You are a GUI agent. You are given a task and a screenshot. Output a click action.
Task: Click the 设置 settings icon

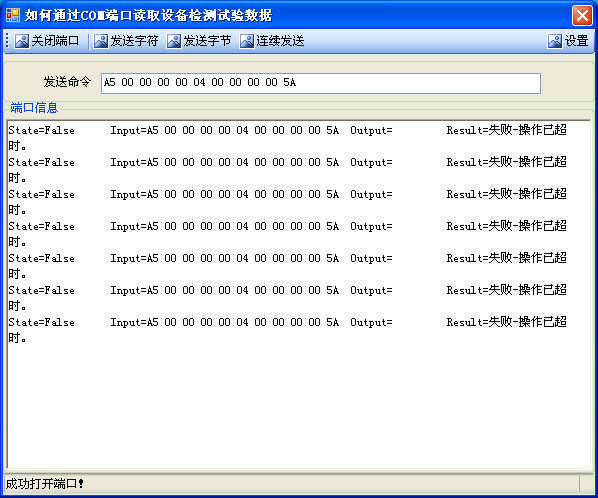[555, 41]
